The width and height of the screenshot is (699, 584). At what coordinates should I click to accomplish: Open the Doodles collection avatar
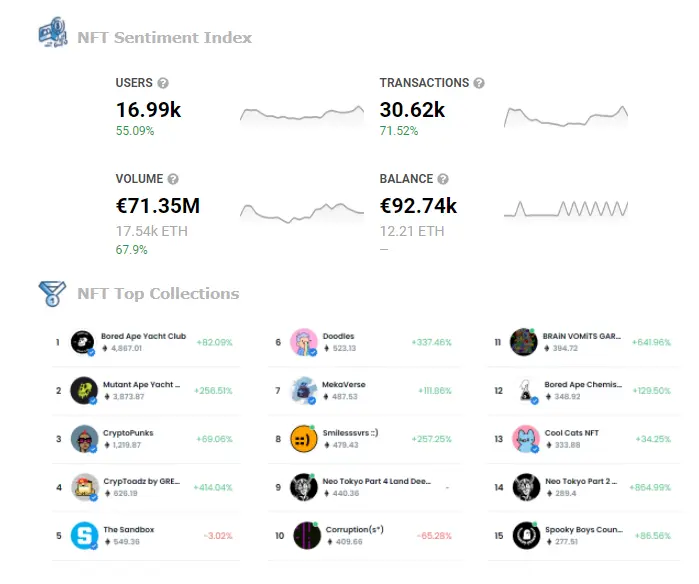click(304, 342)
